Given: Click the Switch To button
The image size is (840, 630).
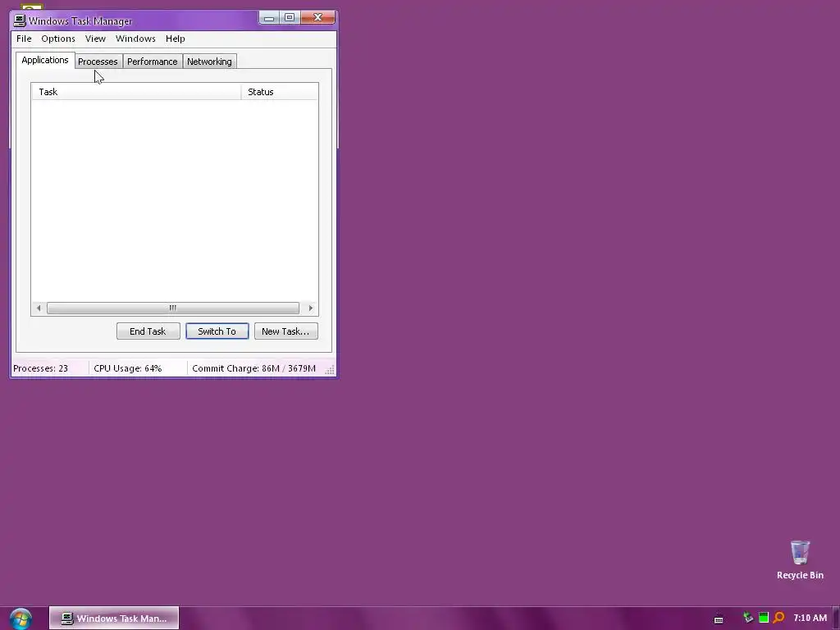Looking at the screenshot, I should (x=217, y=331).
